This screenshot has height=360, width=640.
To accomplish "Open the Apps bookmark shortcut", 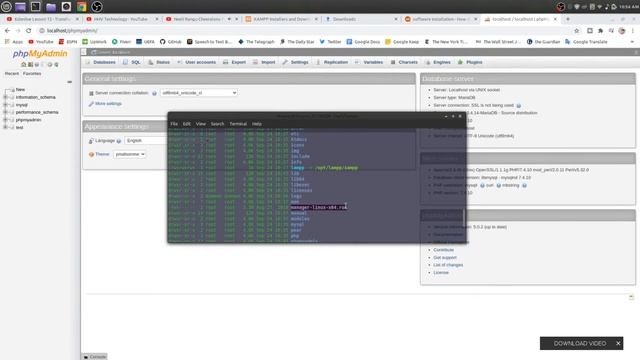I will click(x=14, y=42).
